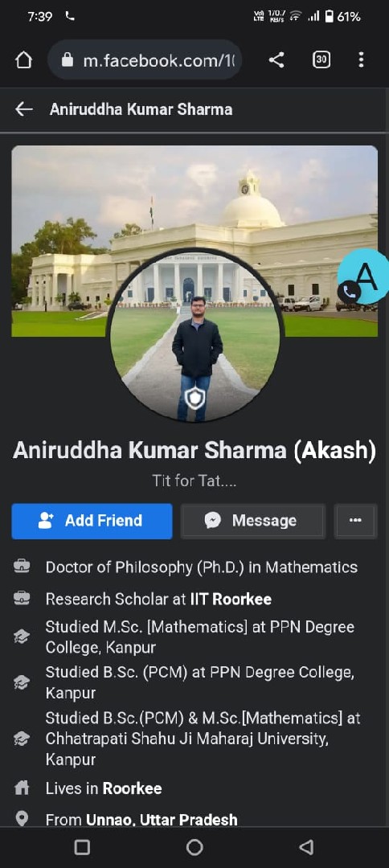Tap the Android home circle button
This screenshot has height=868, width=389.
[194, 848]
